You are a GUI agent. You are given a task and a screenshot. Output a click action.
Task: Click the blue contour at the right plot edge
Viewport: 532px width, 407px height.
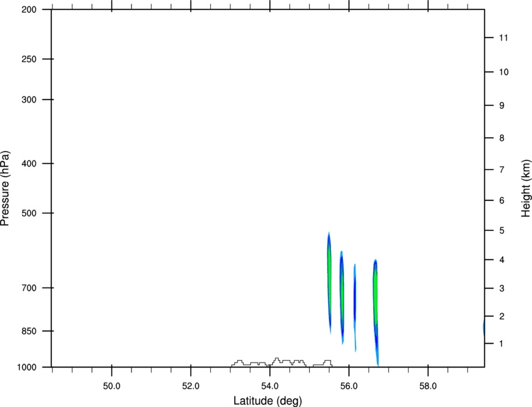pyautogui.click(x=483, y=327)
